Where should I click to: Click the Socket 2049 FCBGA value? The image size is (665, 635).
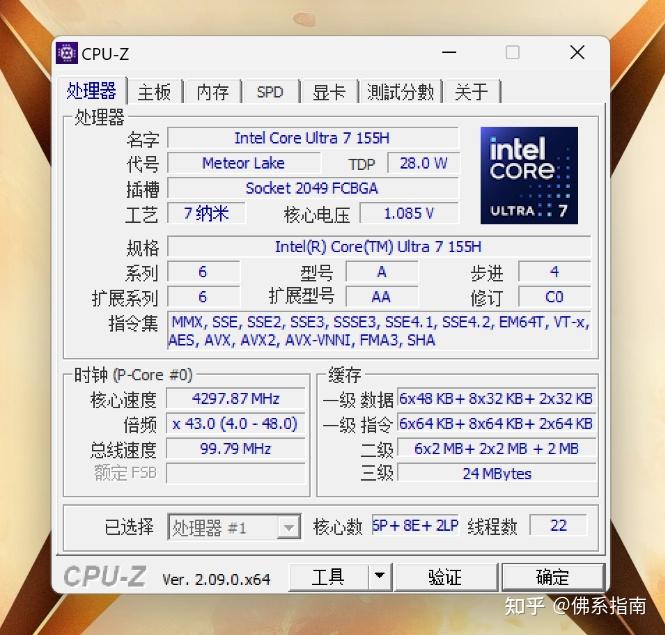[x=313, y=188]
